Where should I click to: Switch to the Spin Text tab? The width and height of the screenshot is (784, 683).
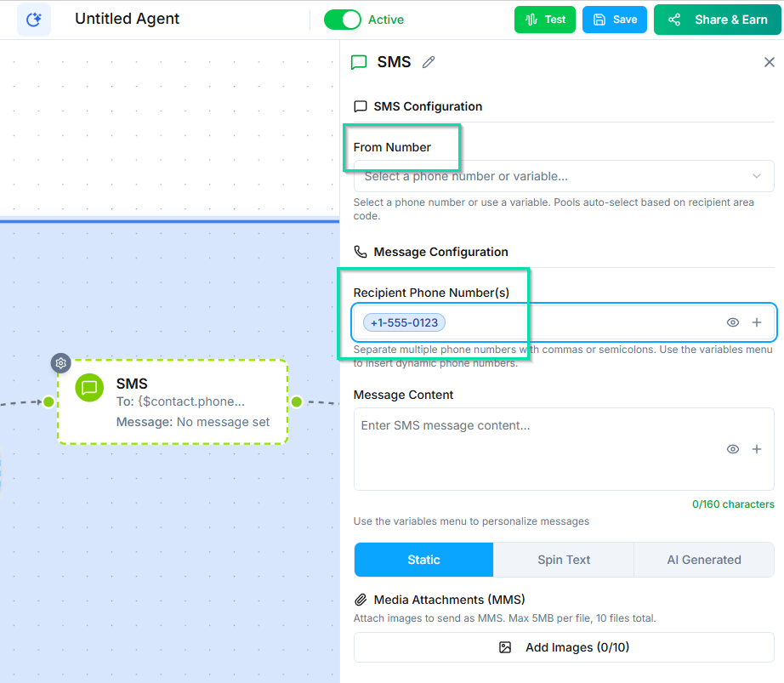pyautogui.click(x=564, y=560)
